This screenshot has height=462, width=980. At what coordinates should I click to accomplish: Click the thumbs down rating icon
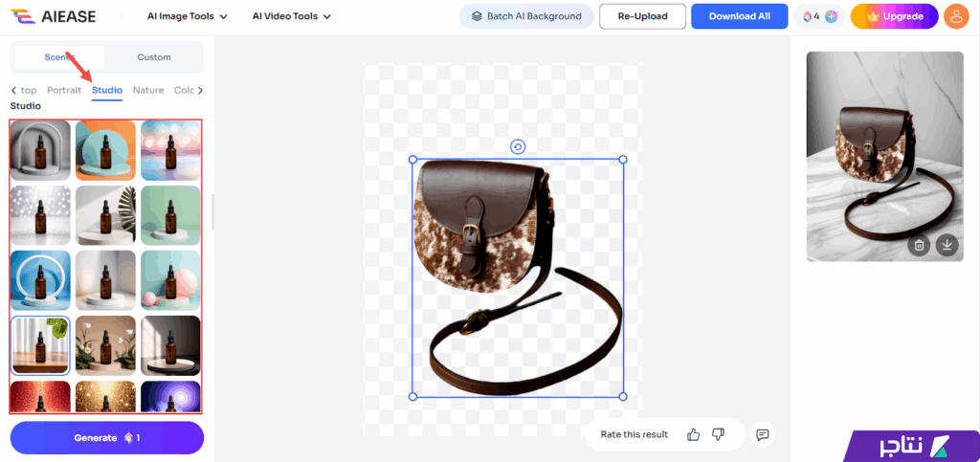[719, 434]
